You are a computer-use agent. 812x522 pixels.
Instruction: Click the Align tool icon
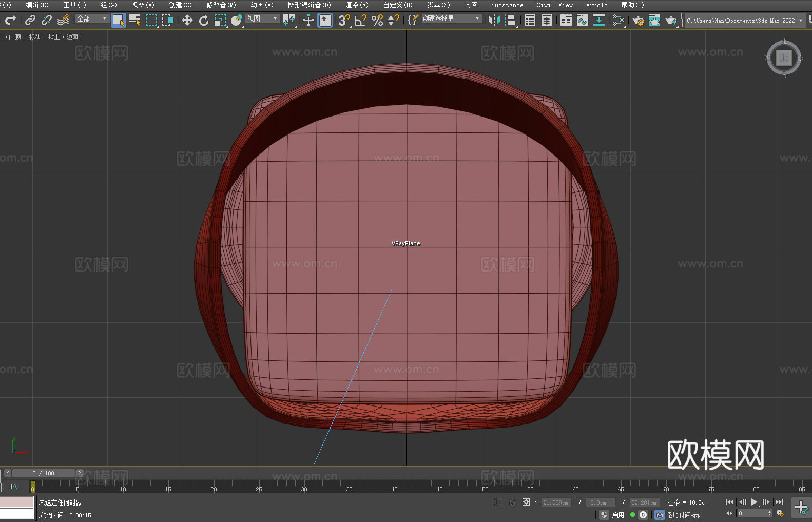click(511, 20)
